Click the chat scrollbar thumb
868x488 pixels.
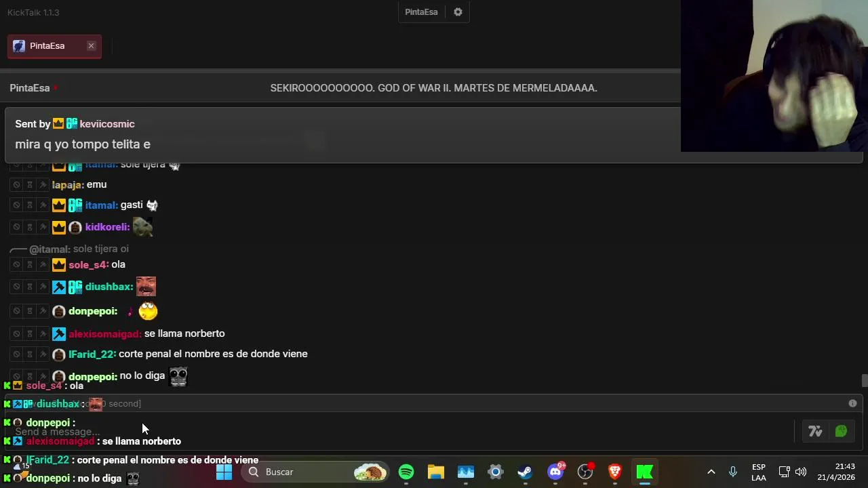tap(865, 381)
